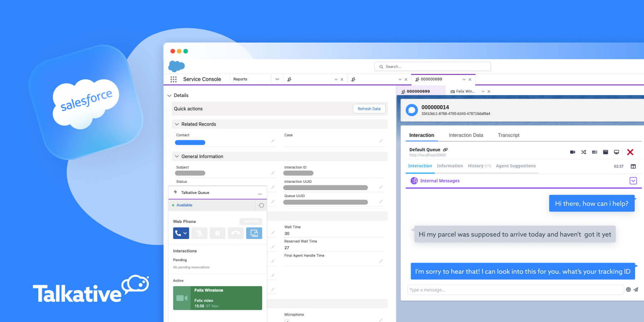This screenshot has height=322, width=644.
Task: Click the Refresh Data button
Action: tap(369, 108)
